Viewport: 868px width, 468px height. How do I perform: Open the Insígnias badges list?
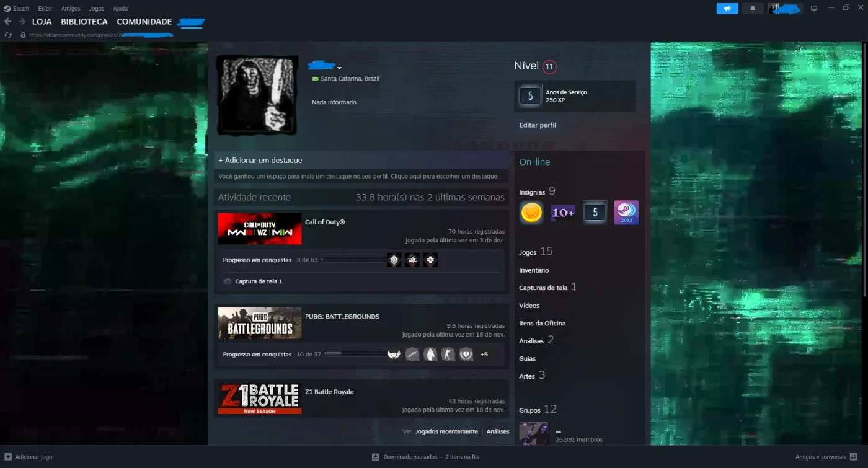click(537, 192)
